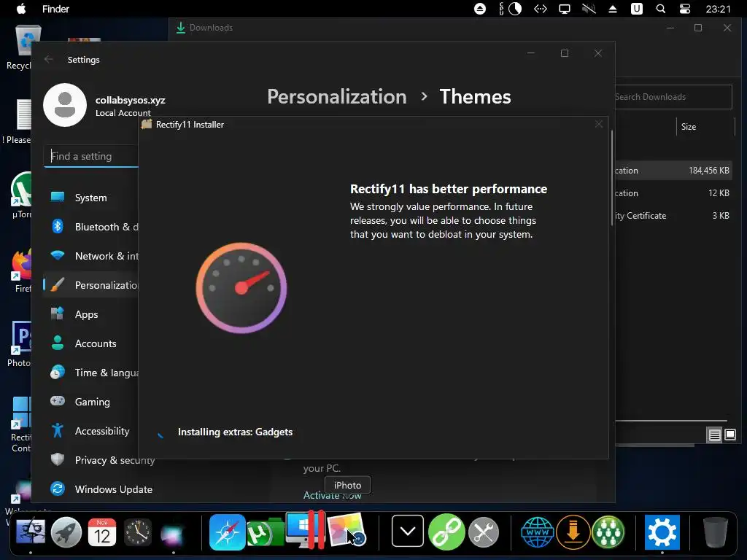Open the blue WWW globe dock icon
The width and height of the screenshot is (747, 560).
point(538,532)
